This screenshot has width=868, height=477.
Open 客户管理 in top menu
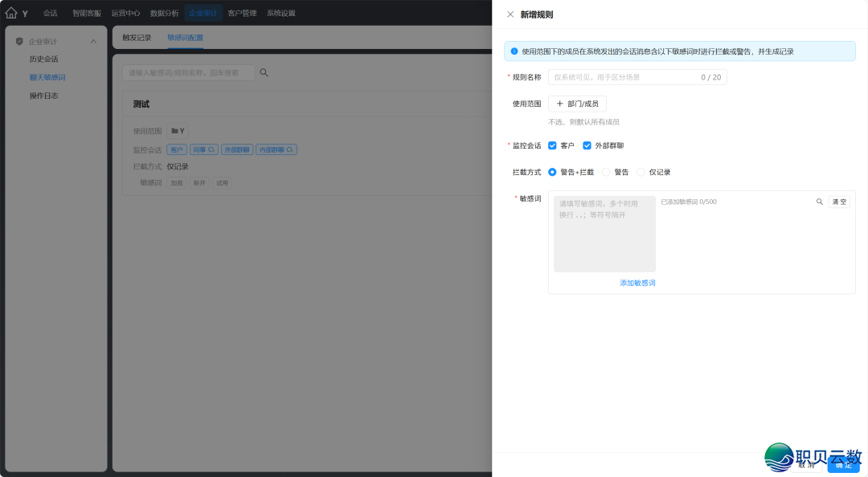(x=243, y=13)
